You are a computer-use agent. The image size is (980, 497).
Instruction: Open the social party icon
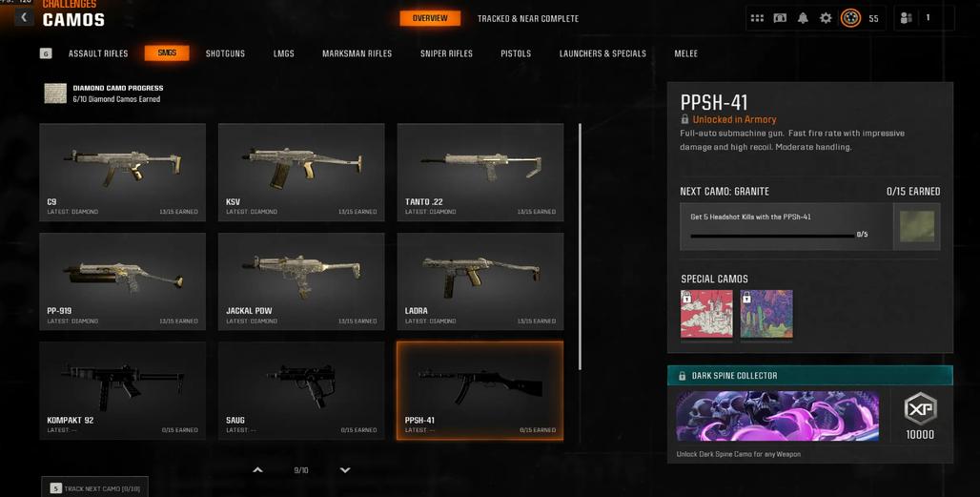click(x=906, y=18)
